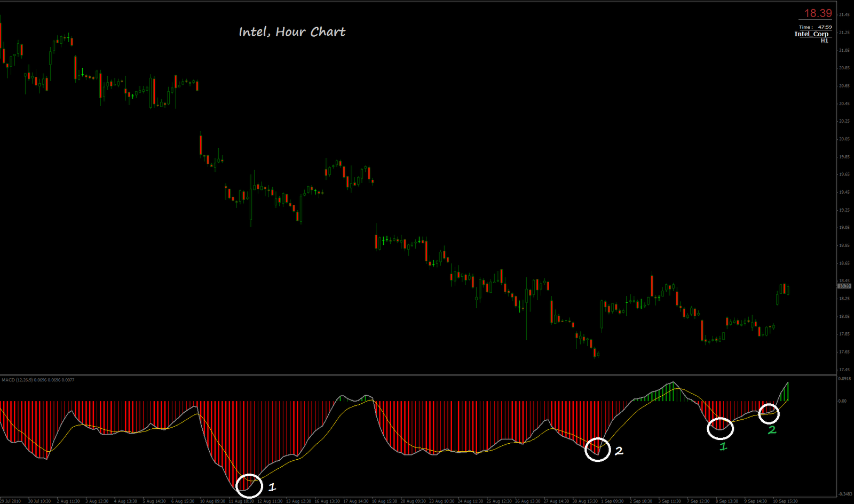
Task: Click the '8 Sep 13:30' time axis label
Action: pyautogui.click(x=727, y=501)
